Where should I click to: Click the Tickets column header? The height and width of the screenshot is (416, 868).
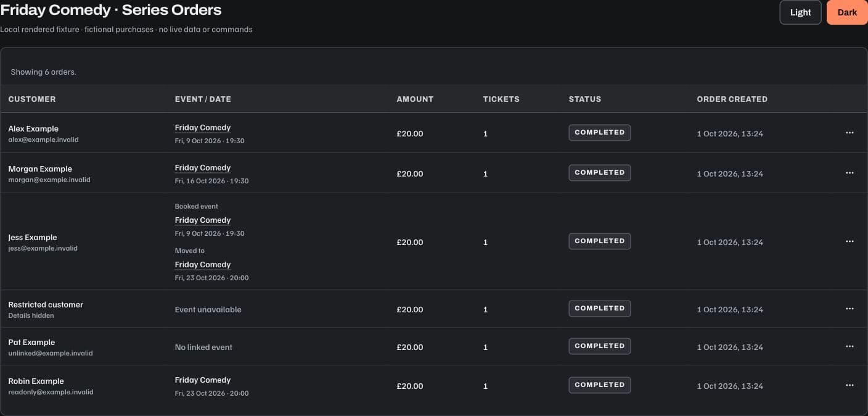pos(501,99)
